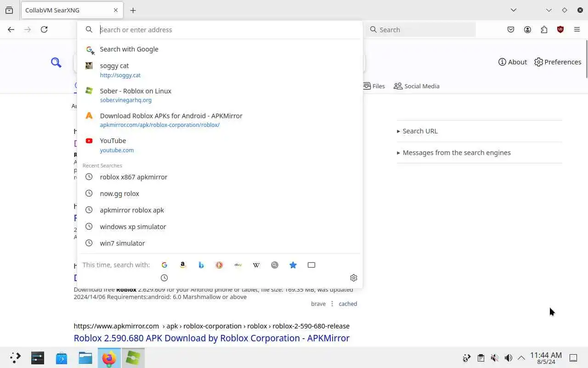Image resolution: width=588 pixels, height=368 pixels.
Task: Focus the toolbar Search box
Action: point(421,29)
